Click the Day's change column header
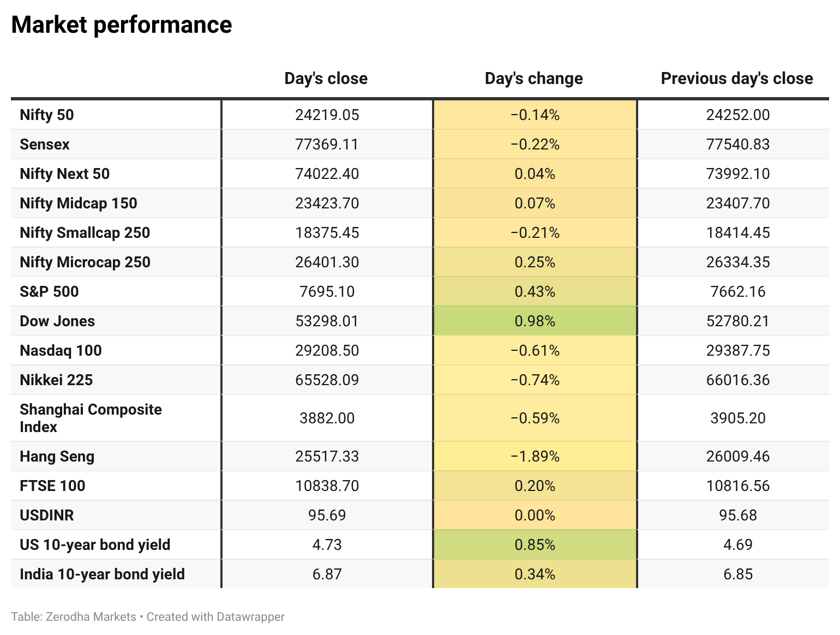 pos(534,79)
